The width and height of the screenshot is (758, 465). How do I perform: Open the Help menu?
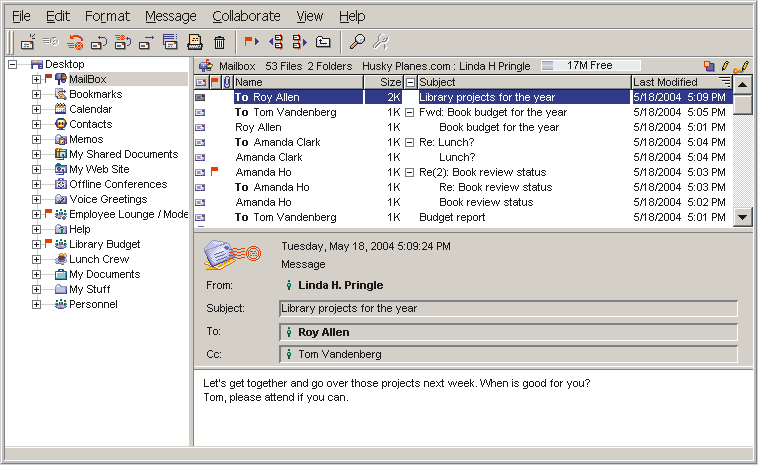click(352, 16)
